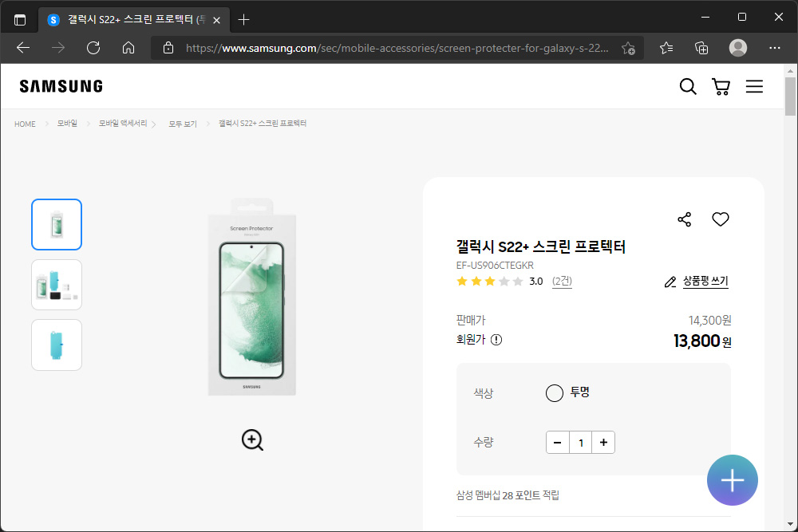Click the share product icon
The height and width of the screenshot is (532, 798).
point(685,219)
